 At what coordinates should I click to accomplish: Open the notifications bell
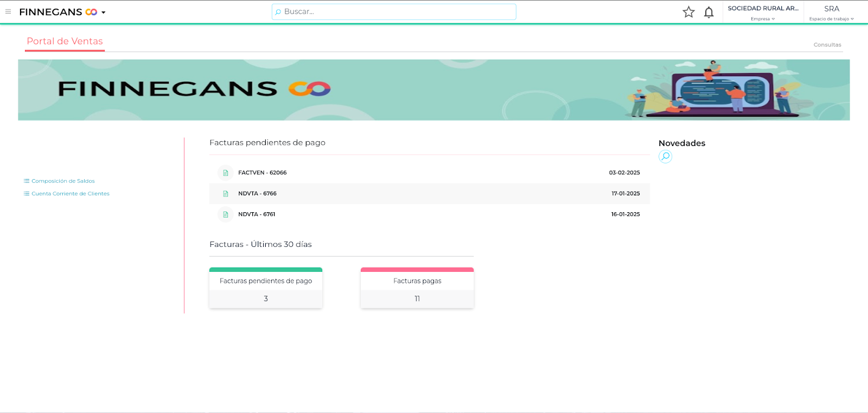tap(709, 12)
